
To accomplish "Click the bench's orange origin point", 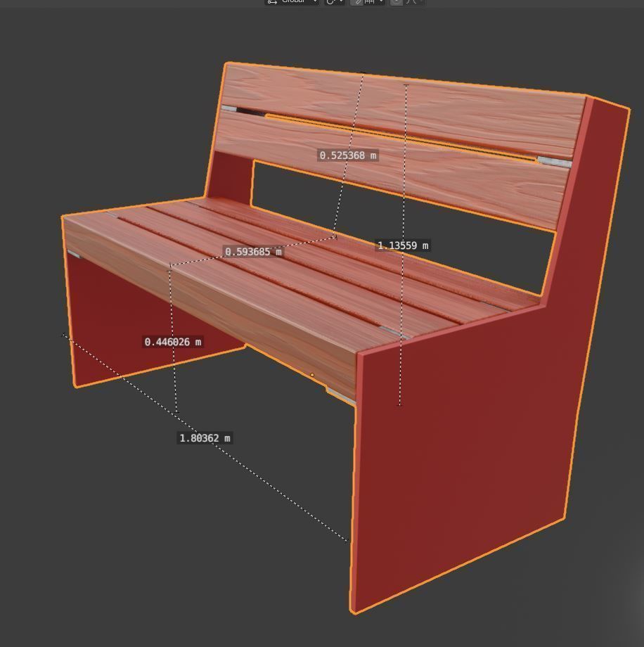I will [312, 375].
